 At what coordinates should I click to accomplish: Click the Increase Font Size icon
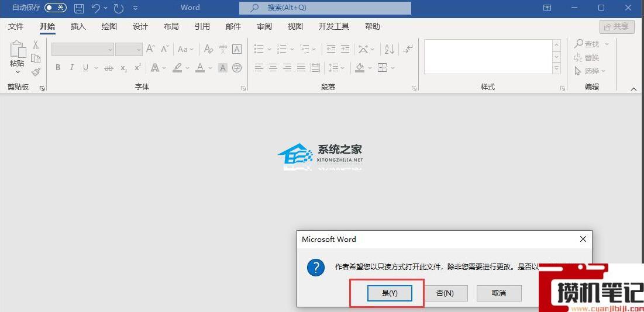[x=150, y=49]
